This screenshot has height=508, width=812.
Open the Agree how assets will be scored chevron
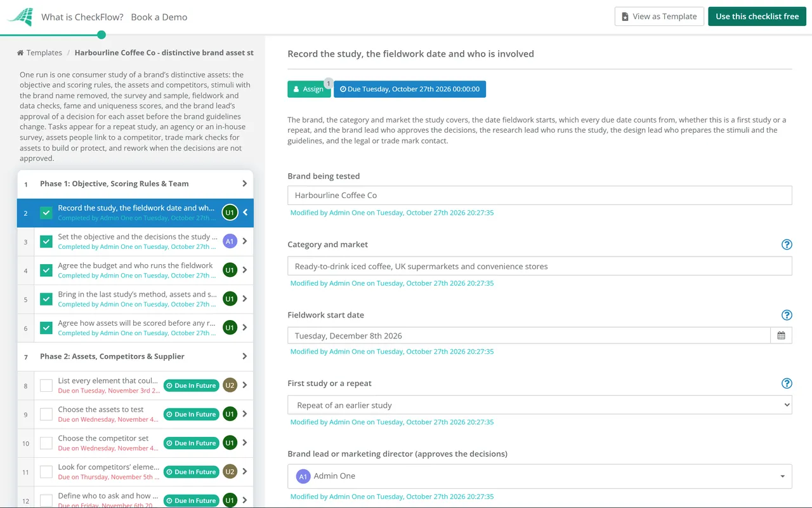point(245,328)
